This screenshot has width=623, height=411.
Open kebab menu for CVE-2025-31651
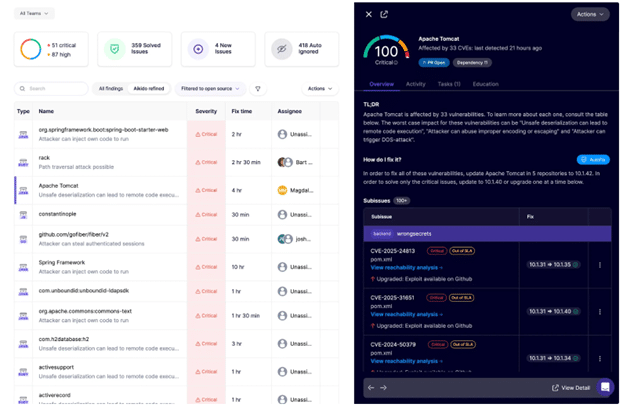point(600,311)
